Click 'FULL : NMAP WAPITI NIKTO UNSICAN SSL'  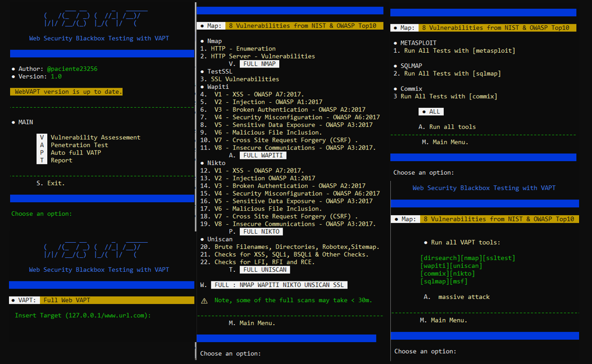click(279, 285)
